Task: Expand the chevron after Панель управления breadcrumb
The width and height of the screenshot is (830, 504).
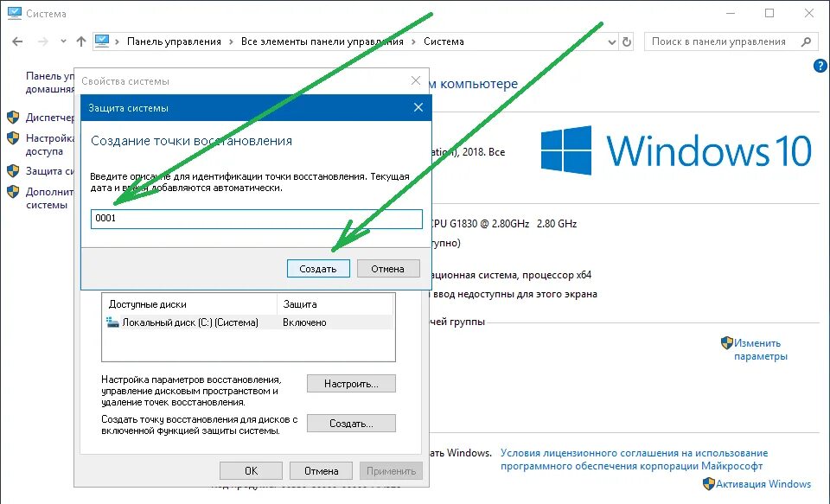Action: coord(232,41)
